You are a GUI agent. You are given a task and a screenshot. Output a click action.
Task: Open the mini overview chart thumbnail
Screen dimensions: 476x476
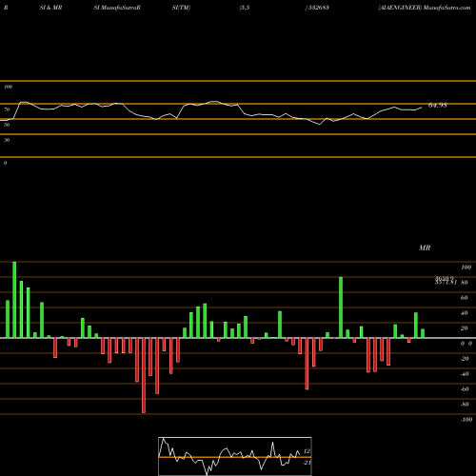pos(235,456)
